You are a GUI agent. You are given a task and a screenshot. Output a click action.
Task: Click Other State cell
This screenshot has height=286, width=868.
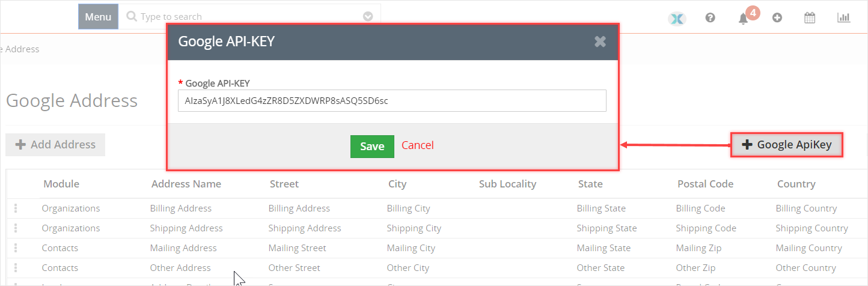click(601, 268)
